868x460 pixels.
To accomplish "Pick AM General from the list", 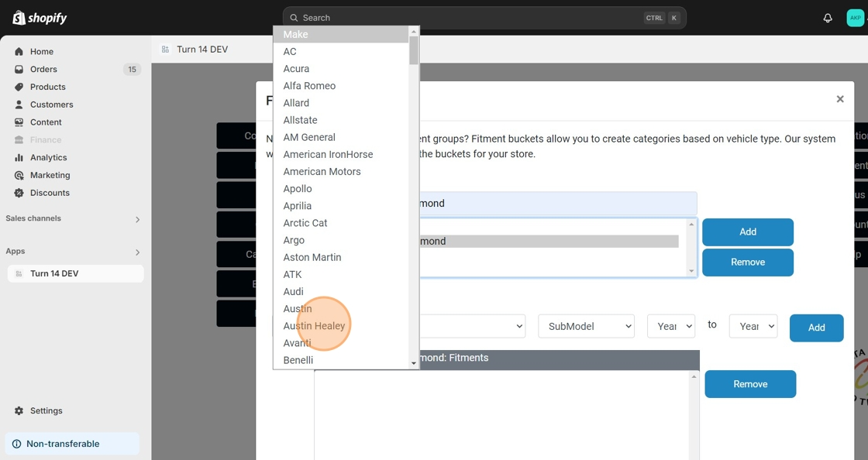I will [x=340, y=137].
